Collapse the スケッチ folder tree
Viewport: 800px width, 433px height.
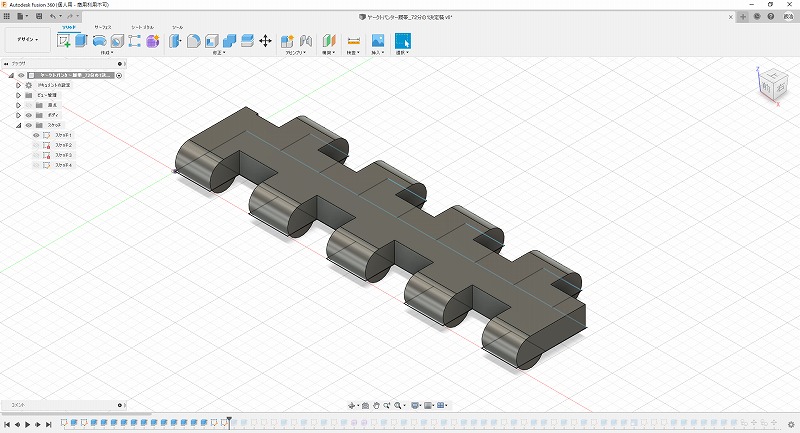tap(18, 125)
